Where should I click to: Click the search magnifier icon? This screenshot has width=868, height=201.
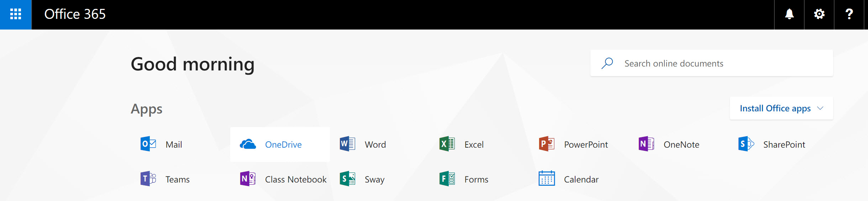[607, 63]
